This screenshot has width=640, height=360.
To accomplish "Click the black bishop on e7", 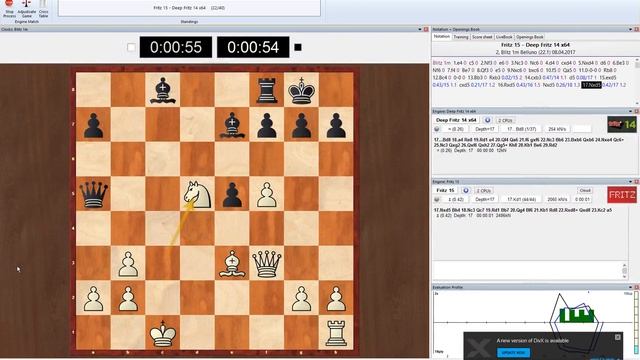I will tap(232, 125).
